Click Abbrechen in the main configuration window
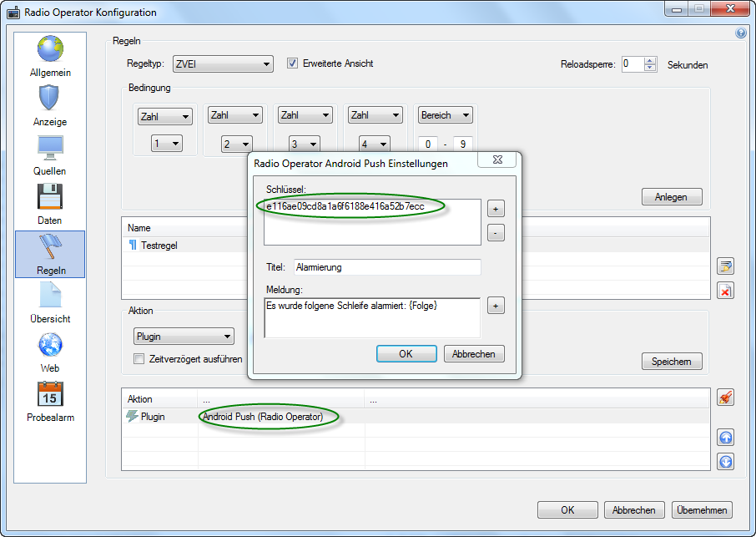 [634, 510]
